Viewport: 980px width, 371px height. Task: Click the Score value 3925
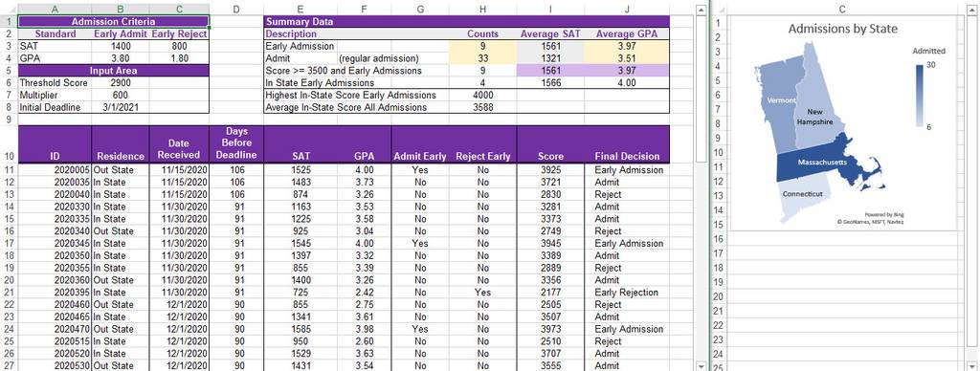pyautogui.click(x=550, y=170)
